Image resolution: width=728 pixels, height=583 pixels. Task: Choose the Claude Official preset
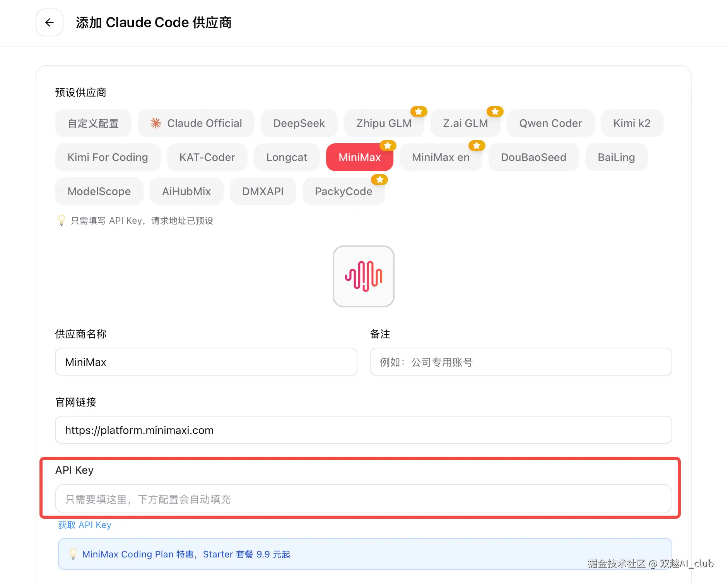(x=196, y=123)
